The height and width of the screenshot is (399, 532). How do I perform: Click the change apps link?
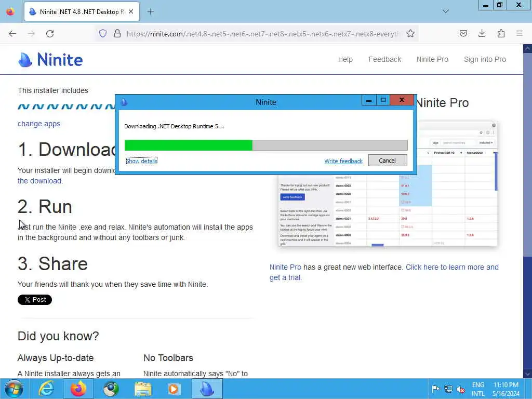38,124
